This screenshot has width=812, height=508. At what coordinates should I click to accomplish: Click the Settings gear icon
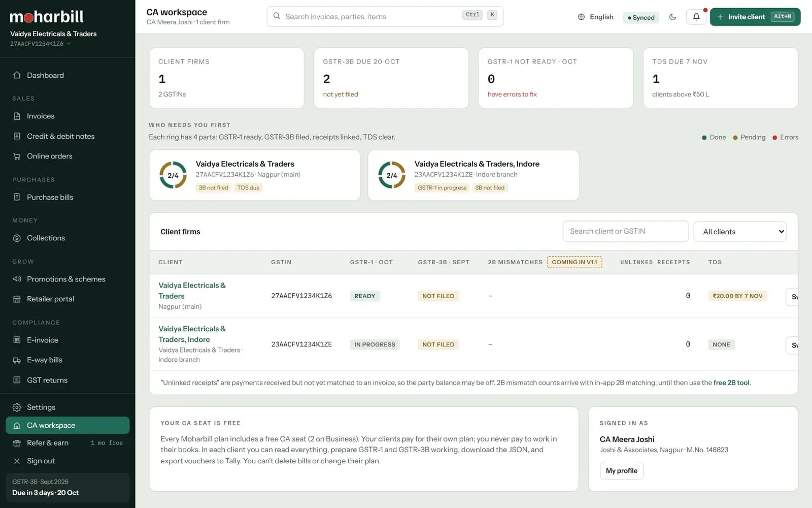point(17,407)
